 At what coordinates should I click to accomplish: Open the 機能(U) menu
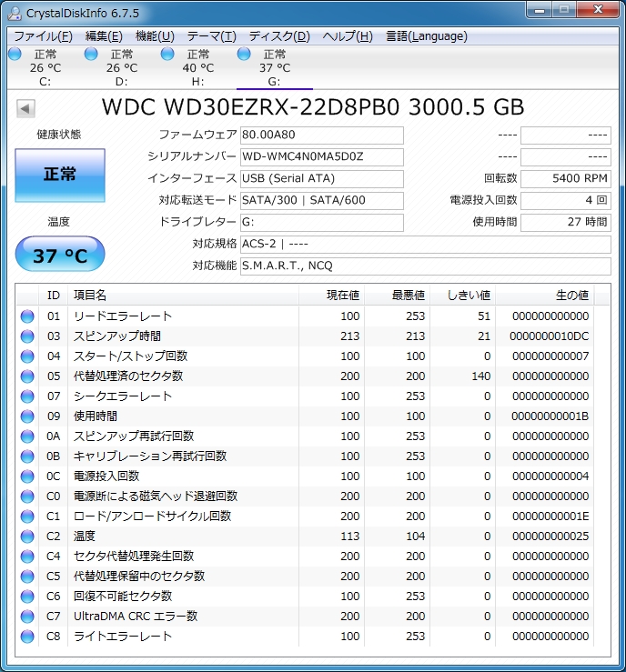[x=155, y=36]
